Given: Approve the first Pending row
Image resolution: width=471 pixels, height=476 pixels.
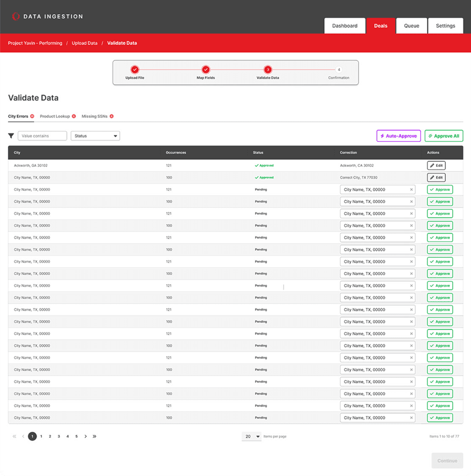Looking at the screenshot, I should [x=440, y=189].
